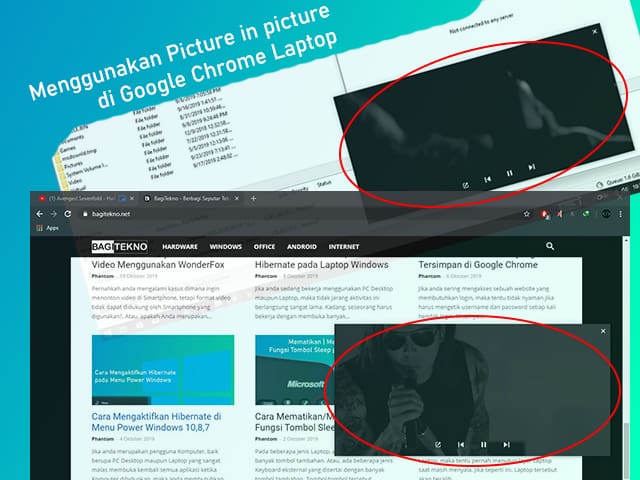The height and width of the screenshot is (480, 640).
Task: Open the HARDWARE menu item
Action: click(180, 247)
